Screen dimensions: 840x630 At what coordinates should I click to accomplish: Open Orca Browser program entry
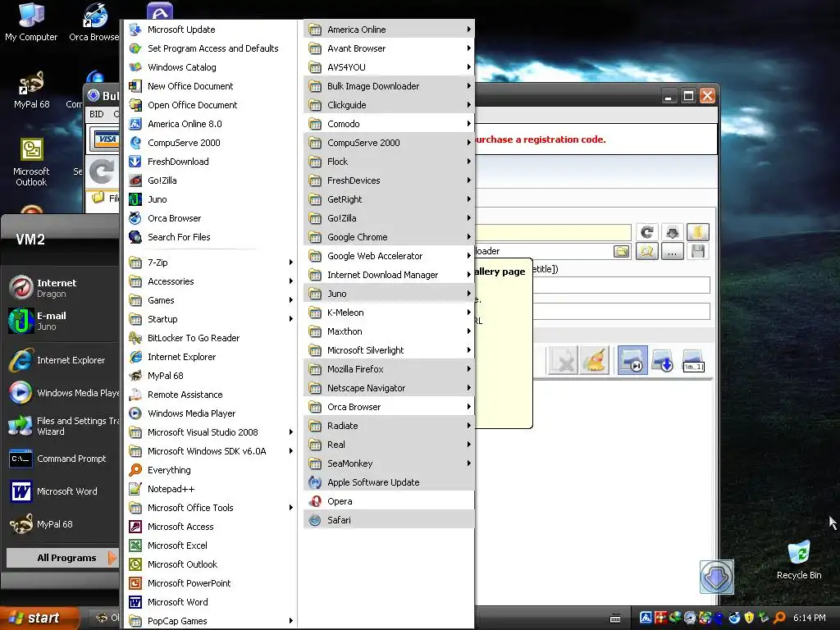210,218
